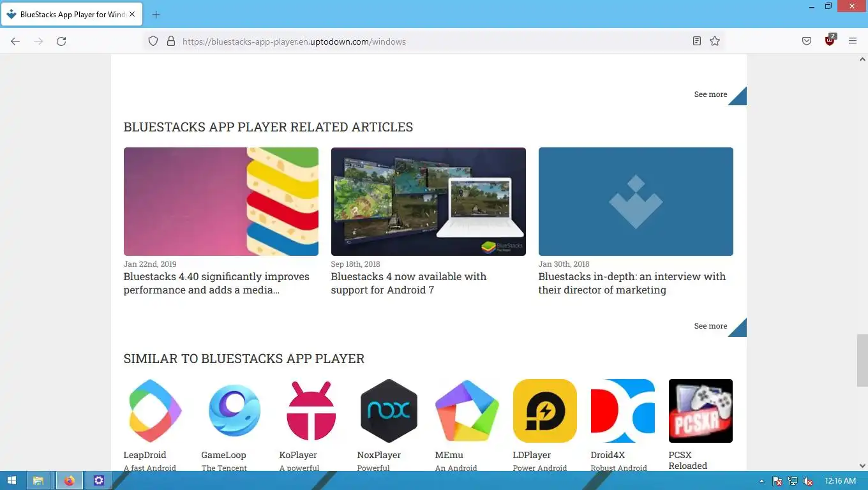Click the NoxPlayer name link

379,455
